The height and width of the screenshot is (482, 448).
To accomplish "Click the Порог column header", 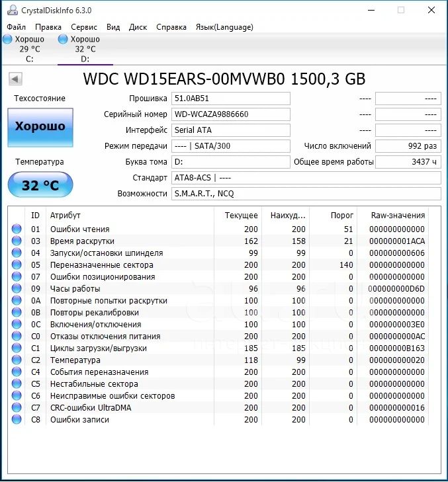I will coord(334,215).
